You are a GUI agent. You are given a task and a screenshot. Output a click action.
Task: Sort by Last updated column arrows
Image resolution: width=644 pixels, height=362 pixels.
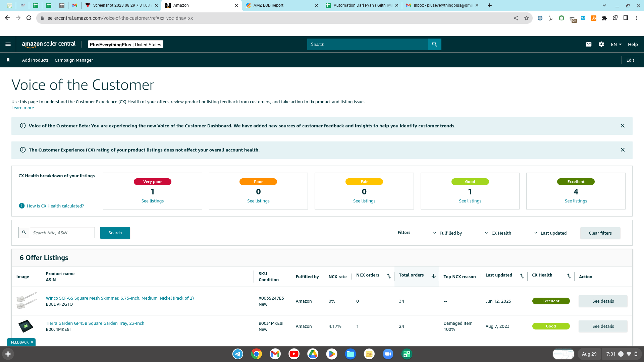click(522, 276)
